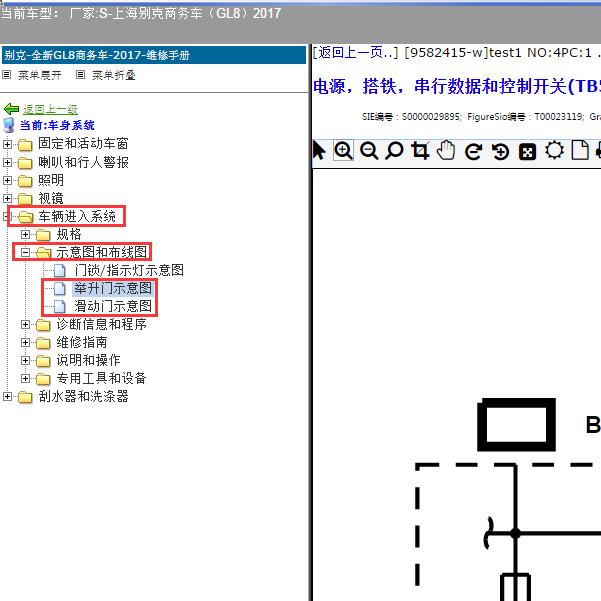Click document icon of 举升门示意图
The image size is (601, 601).
tap(60, 288)
